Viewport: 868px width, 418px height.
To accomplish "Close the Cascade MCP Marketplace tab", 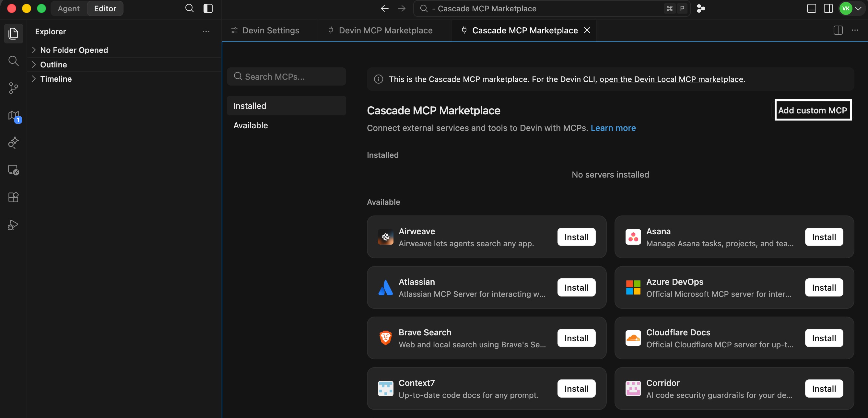I will pyautogui.click(x=587, y=30).
